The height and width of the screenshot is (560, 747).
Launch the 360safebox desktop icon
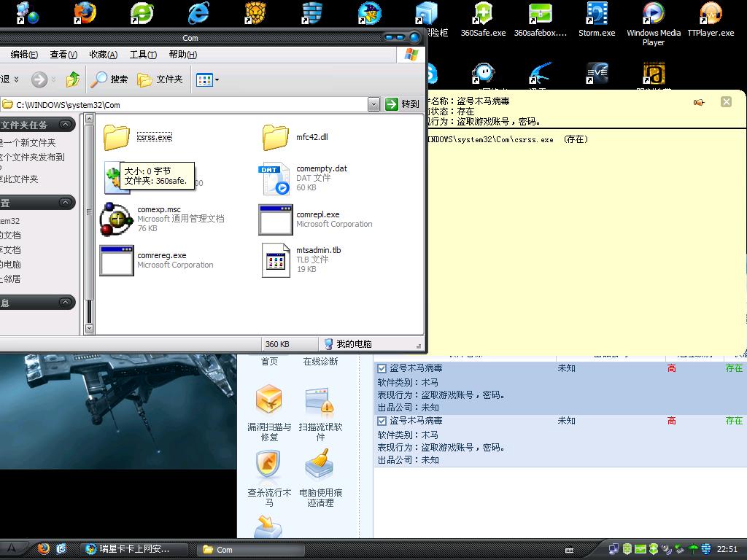(541, 19)
